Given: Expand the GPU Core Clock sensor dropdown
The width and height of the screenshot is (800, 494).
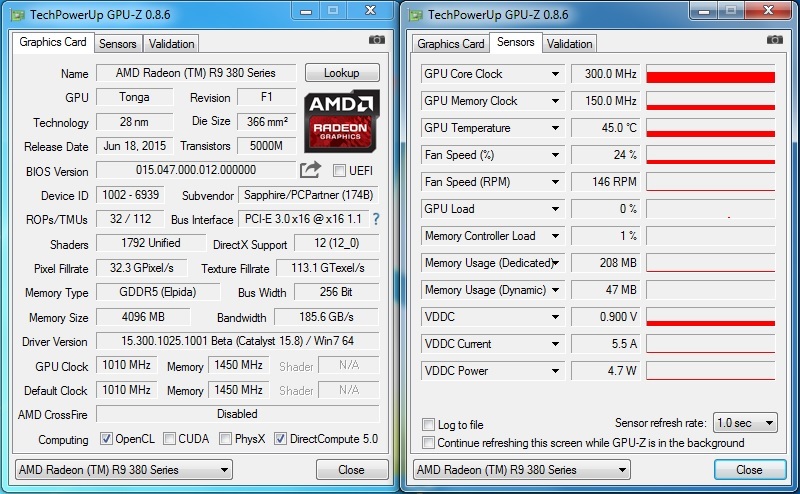Looking at the screenshot, I should coord(555,74).
